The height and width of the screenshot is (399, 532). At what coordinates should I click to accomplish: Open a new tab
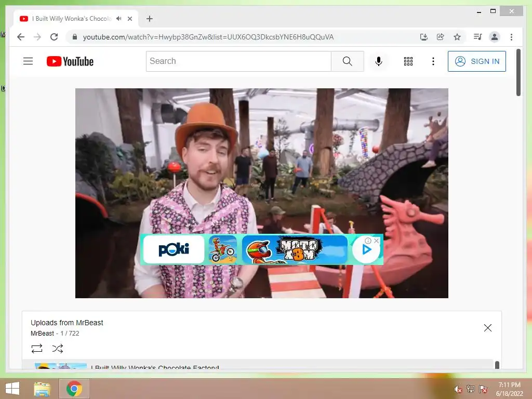point(150,19)
